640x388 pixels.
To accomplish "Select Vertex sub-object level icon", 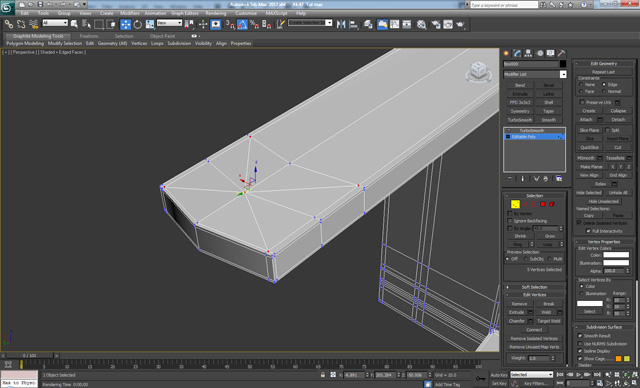I will point(515,204).
